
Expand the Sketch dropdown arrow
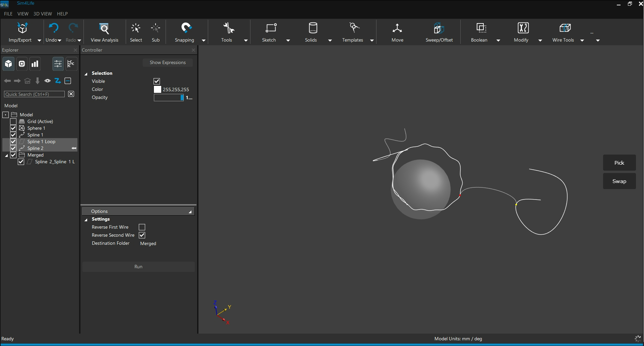(288, 40)
